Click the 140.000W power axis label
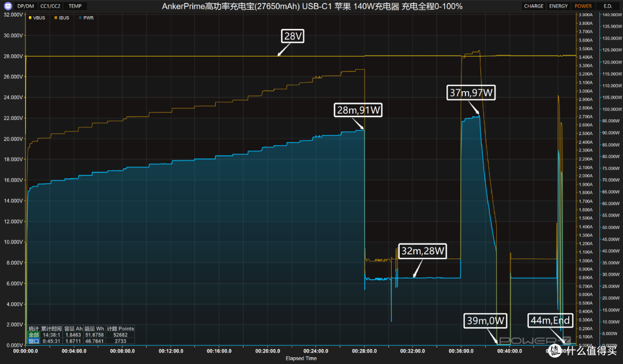 pyautogui.click(x=612, y=14)
